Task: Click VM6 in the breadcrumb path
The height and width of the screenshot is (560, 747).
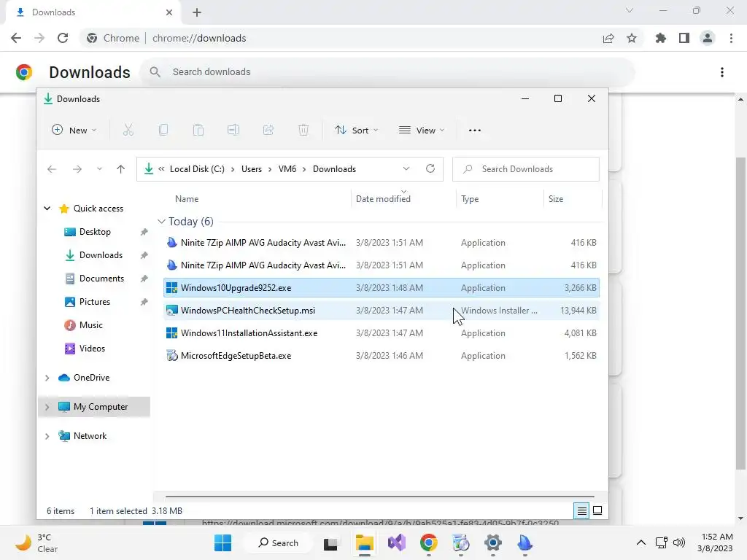Action: (x=287, y=169)
